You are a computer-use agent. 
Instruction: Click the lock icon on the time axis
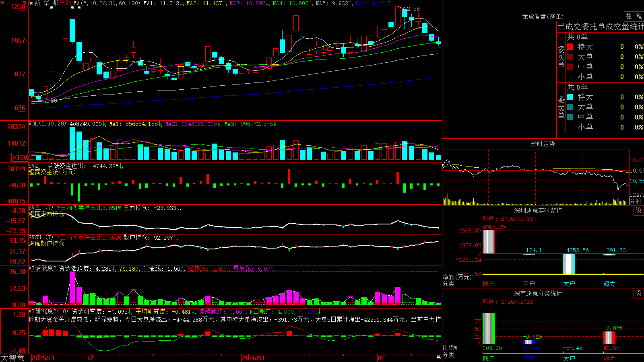[x=438, y=357]
